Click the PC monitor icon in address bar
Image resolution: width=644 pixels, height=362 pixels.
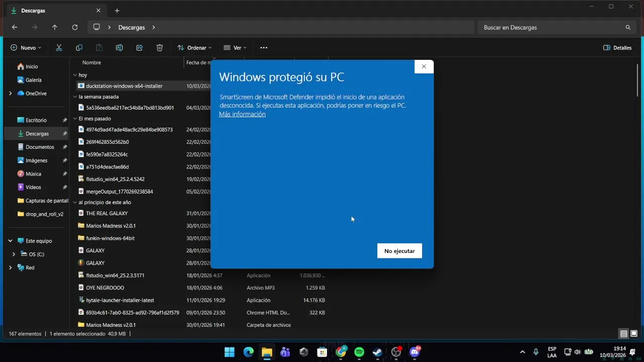tap(97, 27)
